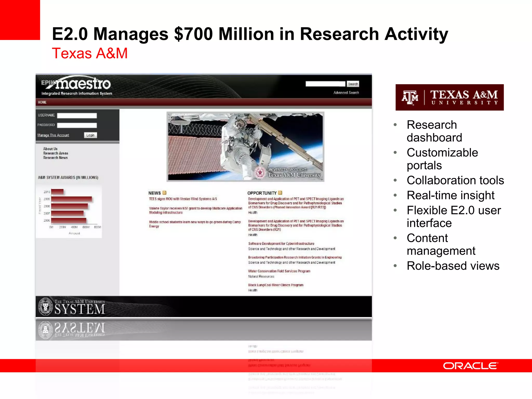This screenshot has height=399, width=532.
Task: Click the Content management bullet text
Action: pyautogui.click(x=441, y=244)
